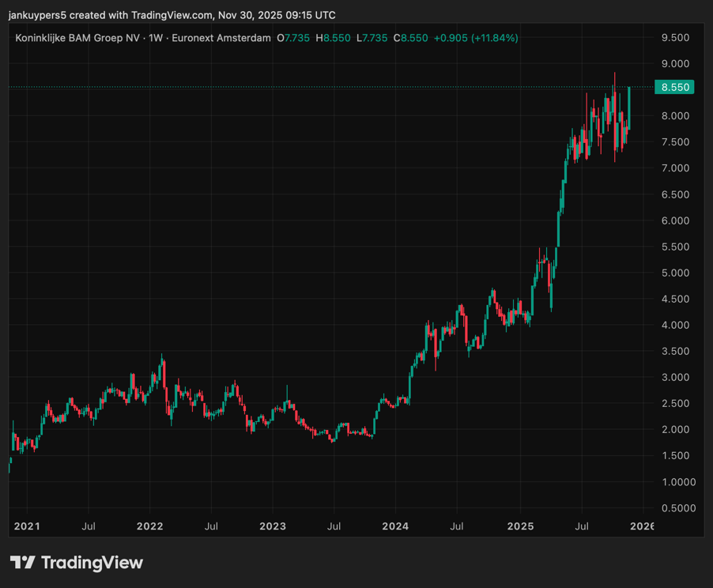Click the 3.000 price axis label
The width and height of the screenshot is (713, 588).
[675, 378]
